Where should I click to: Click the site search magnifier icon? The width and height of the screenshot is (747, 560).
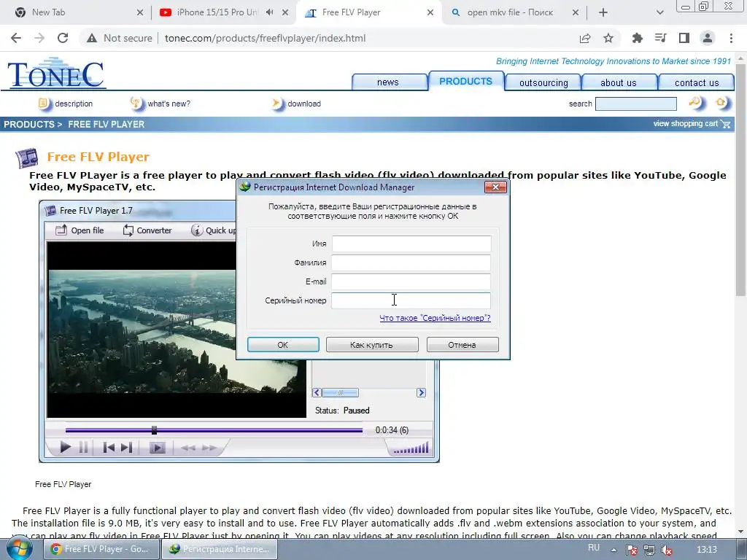(695, 102)
